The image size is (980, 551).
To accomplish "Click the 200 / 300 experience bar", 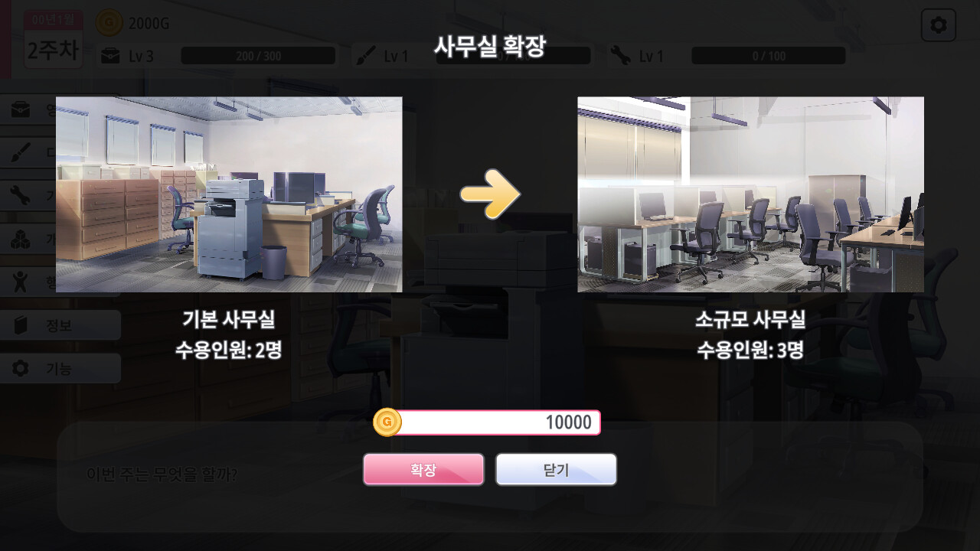I will [258, 56].
